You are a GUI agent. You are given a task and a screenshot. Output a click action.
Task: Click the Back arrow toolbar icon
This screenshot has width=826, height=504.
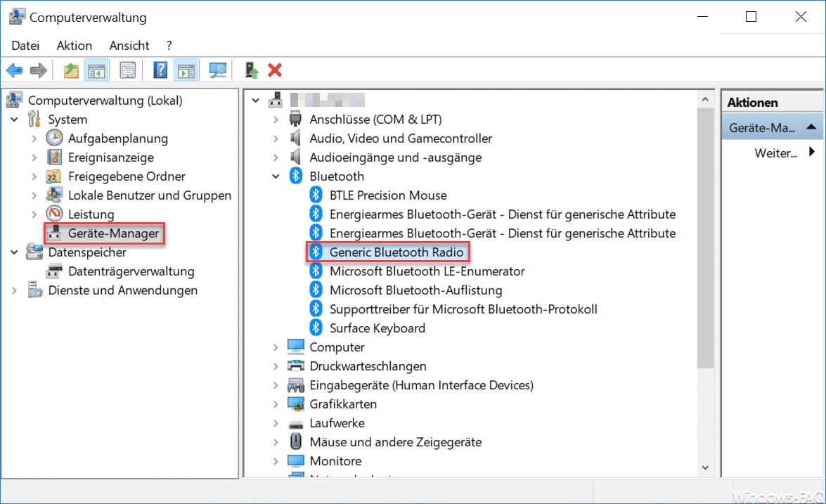[14, 70]
